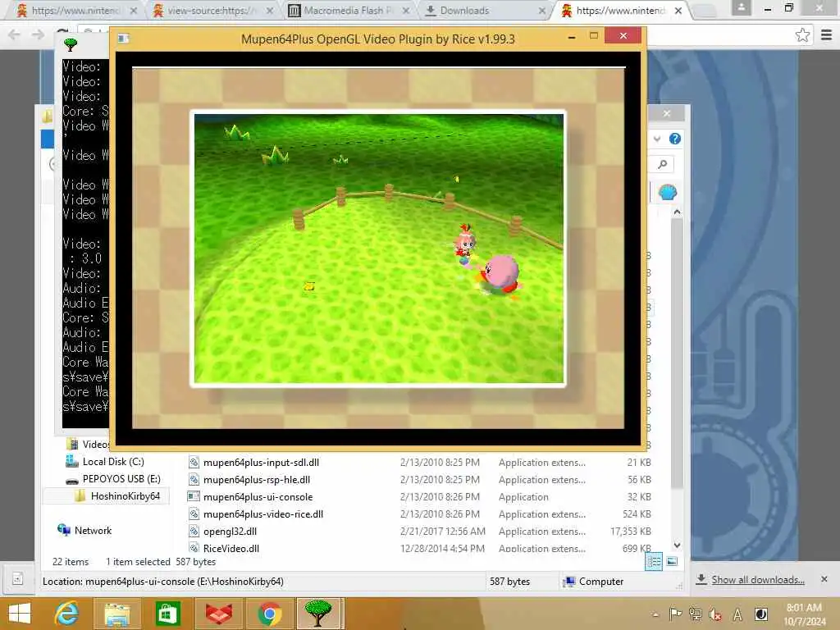Open the taskbar clock showing 8:01 AM

point(804,614)
